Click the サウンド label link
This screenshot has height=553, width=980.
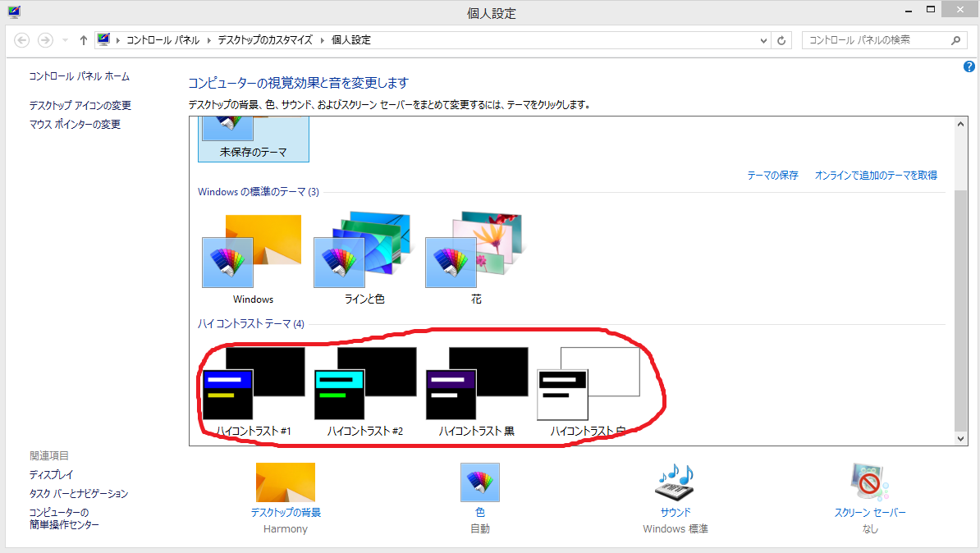coord(675,512)
